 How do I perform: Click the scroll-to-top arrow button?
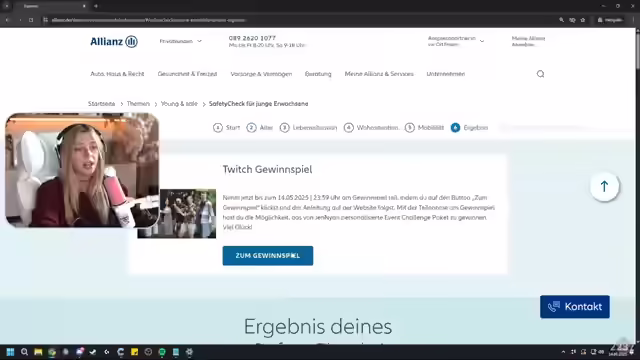tap(604, 187)
